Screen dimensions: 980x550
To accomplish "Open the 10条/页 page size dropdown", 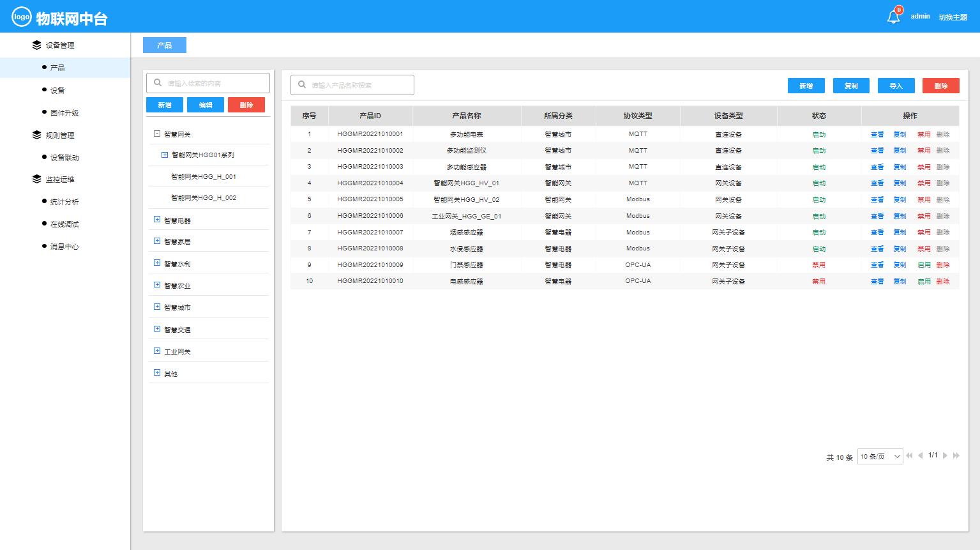I will click(880, 456).
